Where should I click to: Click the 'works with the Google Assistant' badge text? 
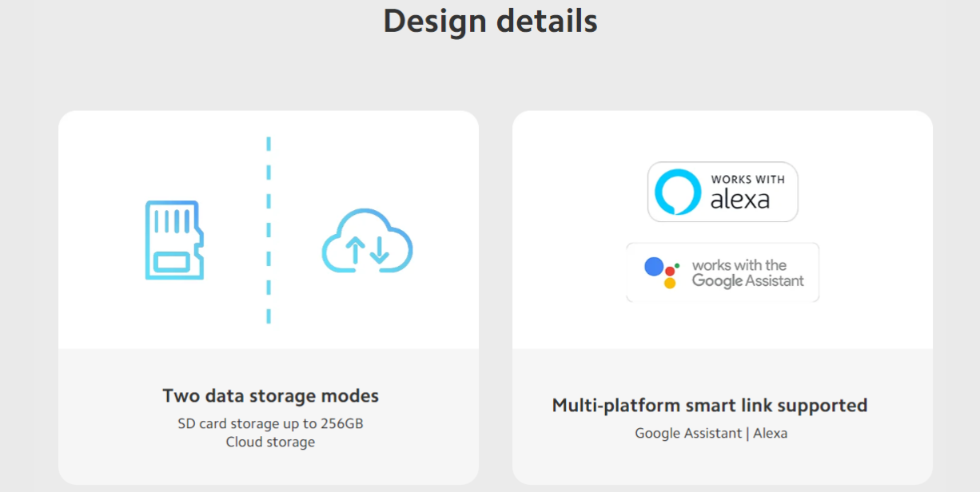(747, 272)
